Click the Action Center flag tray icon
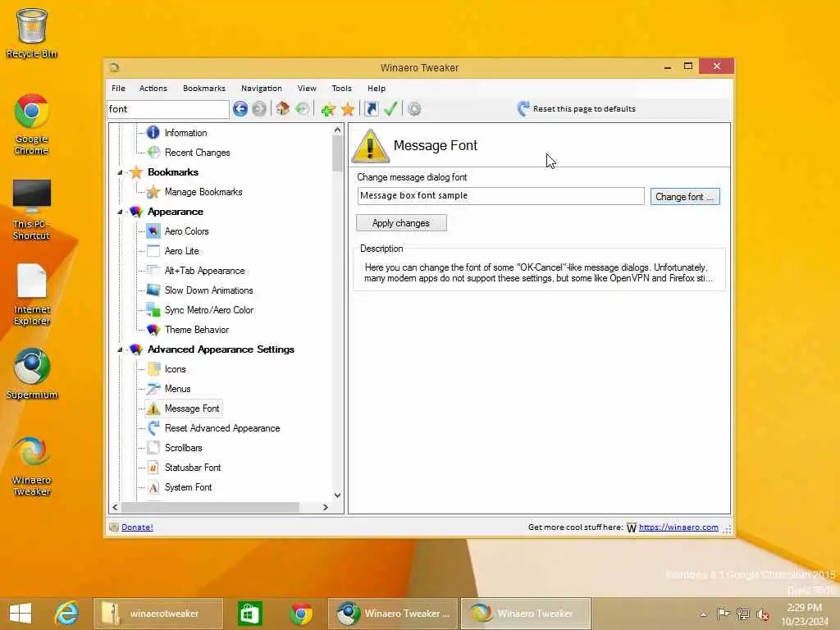 pos(723,614)
